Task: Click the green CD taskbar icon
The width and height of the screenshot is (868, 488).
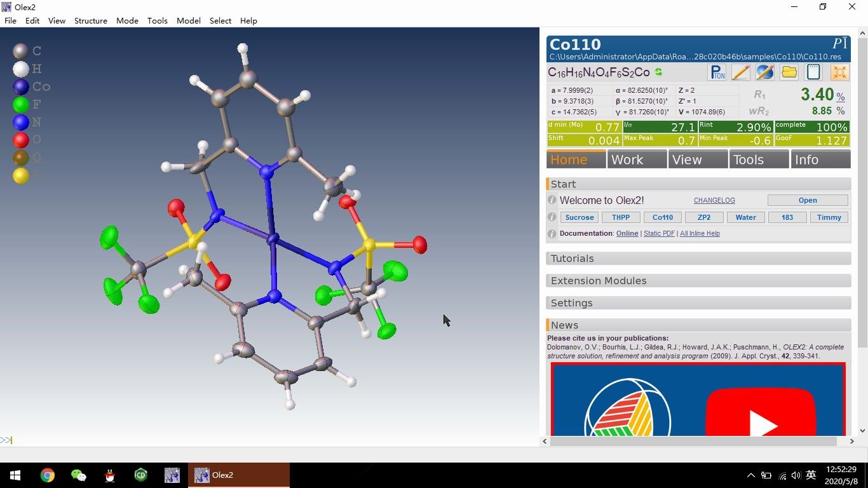Action: pos(140,475)
